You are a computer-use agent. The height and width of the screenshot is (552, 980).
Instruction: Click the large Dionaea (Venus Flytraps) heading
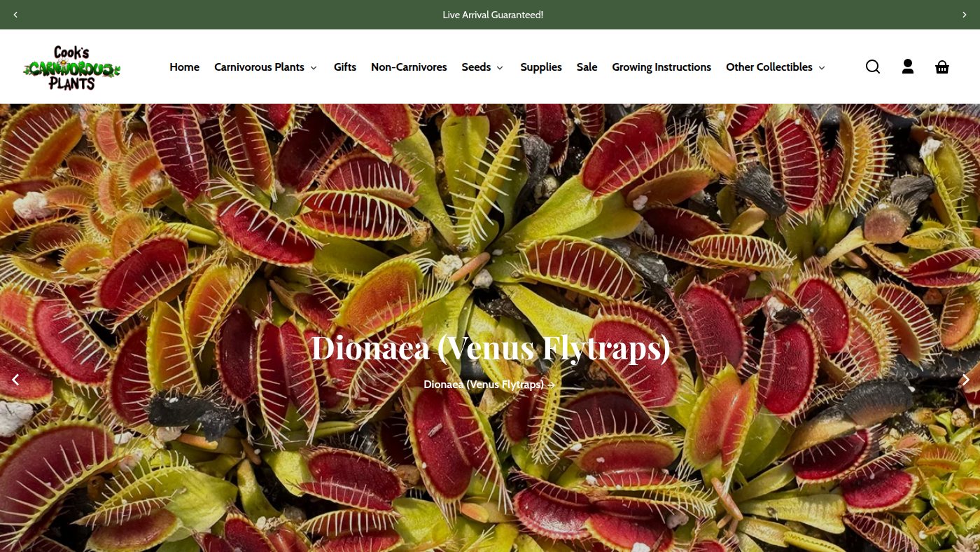[491, 347]
